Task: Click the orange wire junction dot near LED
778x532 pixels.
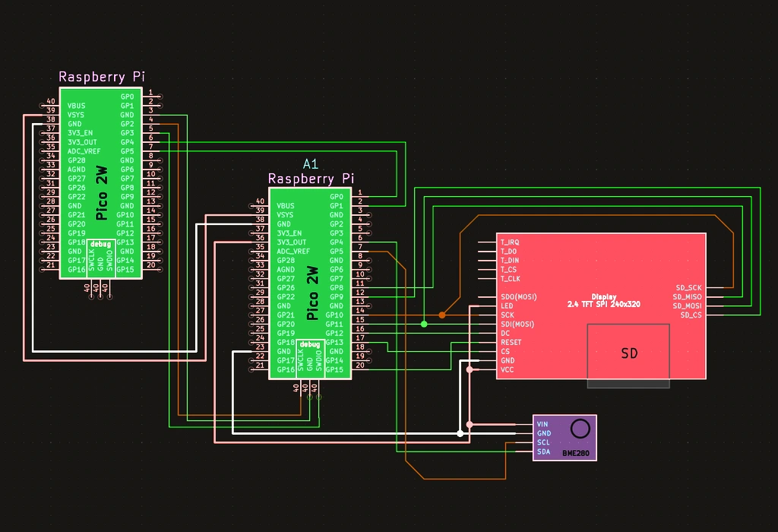Action: (442, 315)
